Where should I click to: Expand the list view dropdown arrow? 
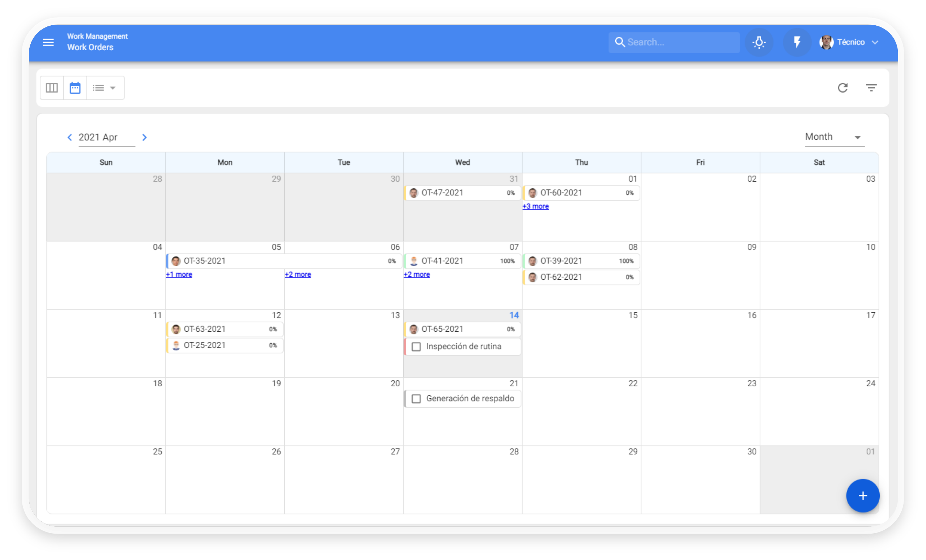(x=112, y=88)
